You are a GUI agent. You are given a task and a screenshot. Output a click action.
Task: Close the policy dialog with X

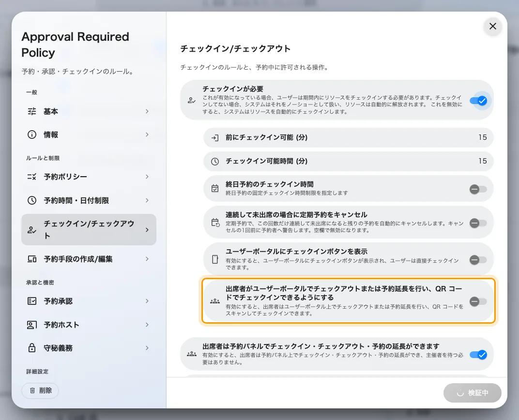pos(492,26)
